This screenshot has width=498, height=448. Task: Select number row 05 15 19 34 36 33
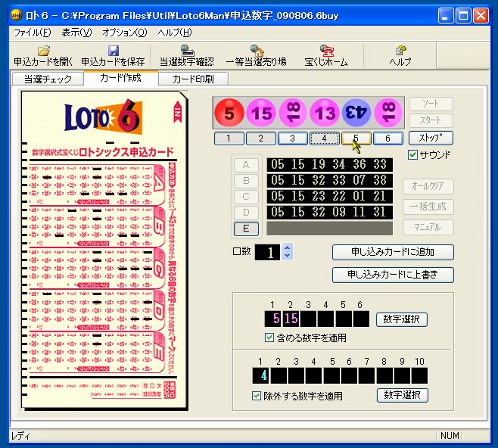(x=329, y=165)
